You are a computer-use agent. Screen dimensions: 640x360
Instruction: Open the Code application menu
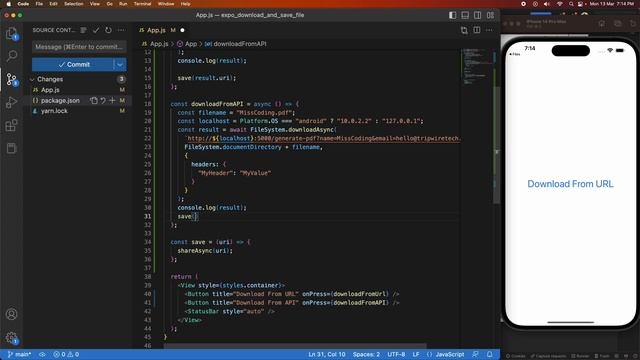coord(23,4)
